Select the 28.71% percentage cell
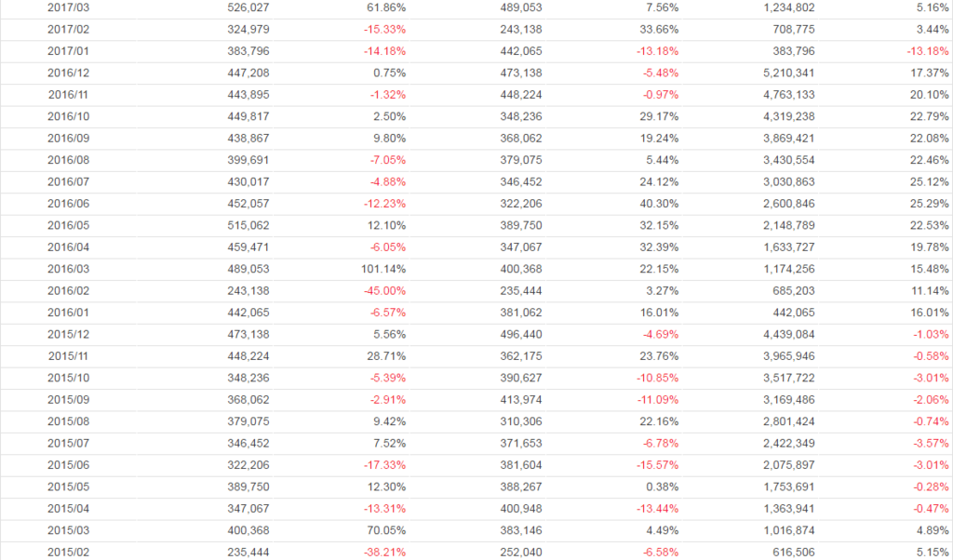 386,355
